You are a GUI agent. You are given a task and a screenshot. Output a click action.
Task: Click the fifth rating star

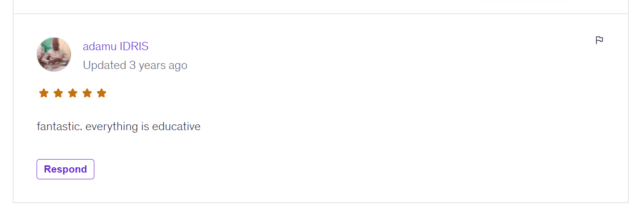pyautogui.click(x=102, y=93)
